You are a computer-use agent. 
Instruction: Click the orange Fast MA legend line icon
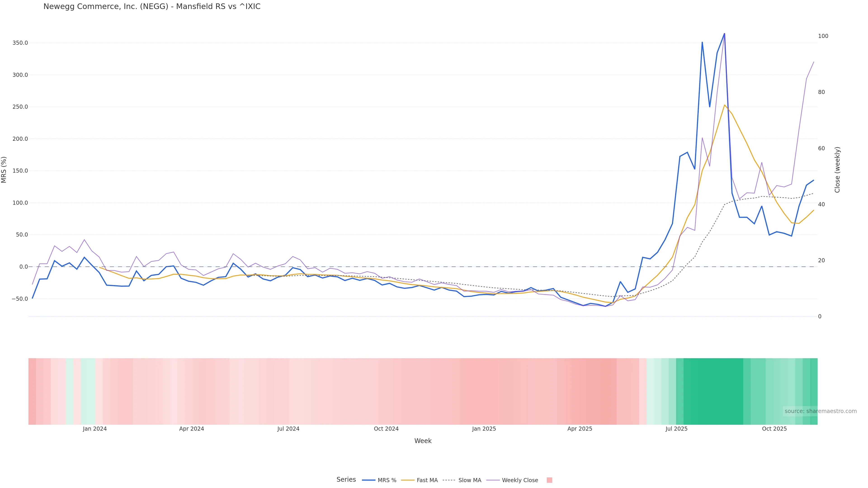pyautogui.click(x=408, y=480)
